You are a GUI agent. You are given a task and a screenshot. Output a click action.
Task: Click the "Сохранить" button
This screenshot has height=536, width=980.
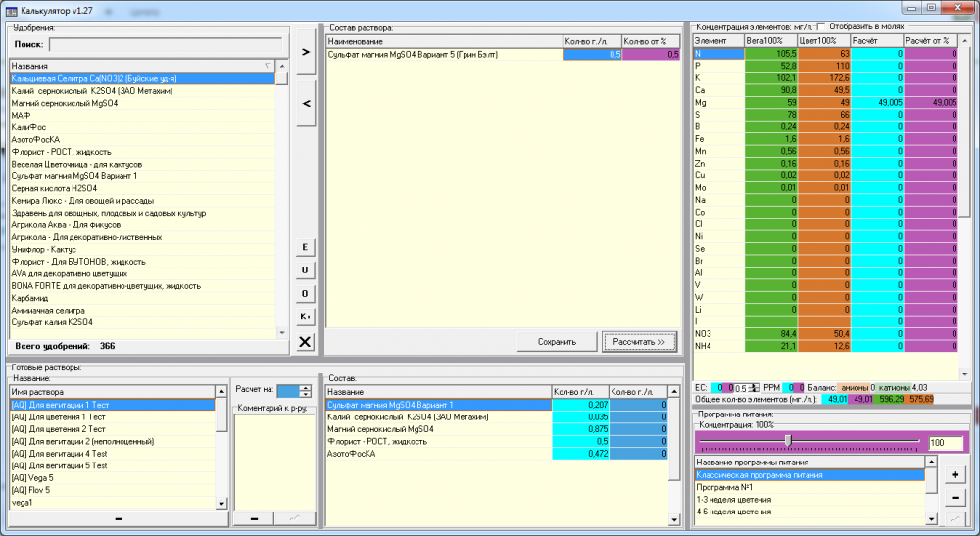557,342
